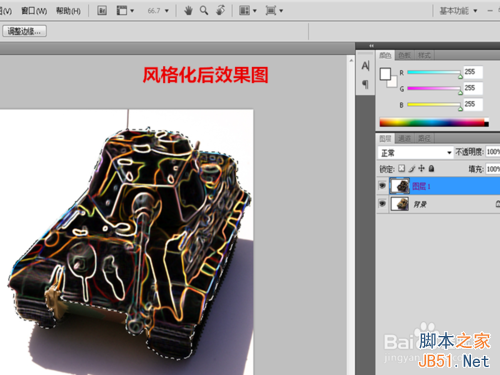Open the 帮助(H) menu
500x375 pixels.
[68, 11]
